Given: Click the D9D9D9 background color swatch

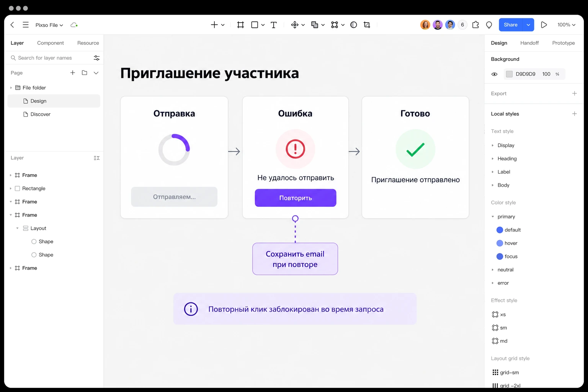Looking at the screenshot, I should 509,74.
